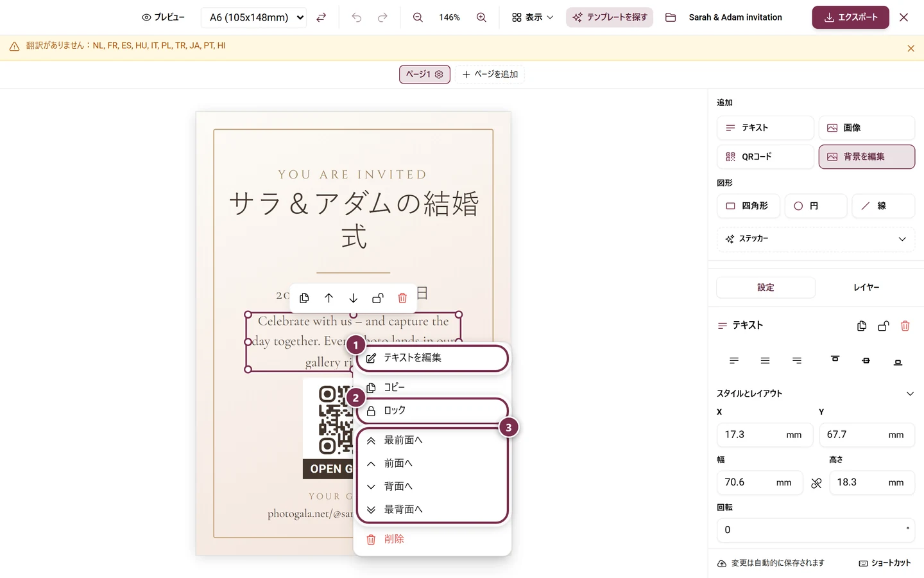The width and height of the screenshot is (924, 578).
Task: Click the swap orientation arrows icon
Action: 321,17
